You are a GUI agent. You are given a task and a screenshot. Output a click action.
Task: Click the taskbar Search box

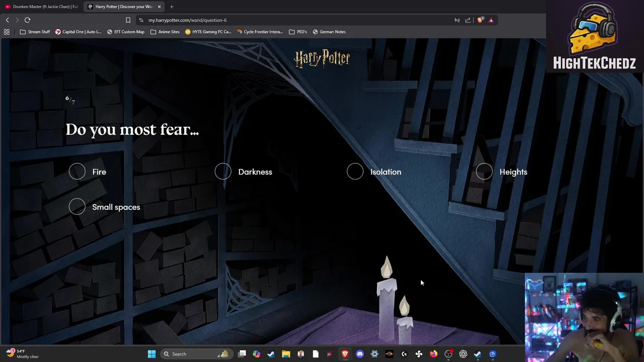point(197,354)
